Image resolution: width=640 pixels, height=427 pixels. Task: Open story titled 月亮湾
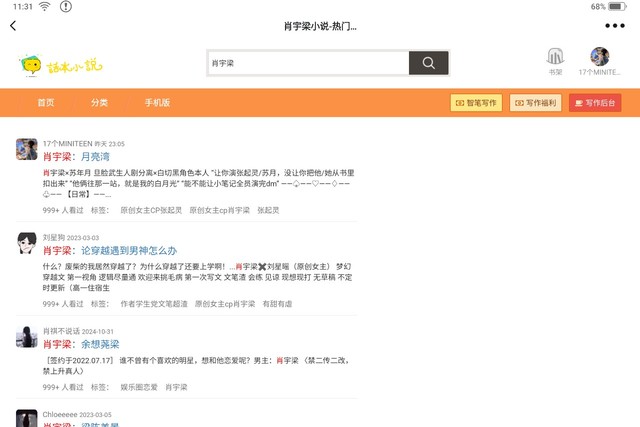[x=95, y=157]
